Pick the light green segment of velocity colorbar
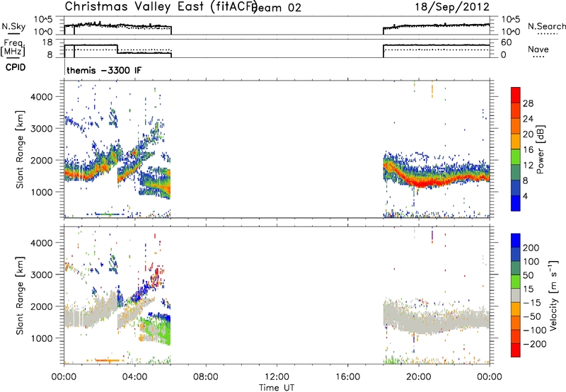The image size is (566, 392). point(516,282)
